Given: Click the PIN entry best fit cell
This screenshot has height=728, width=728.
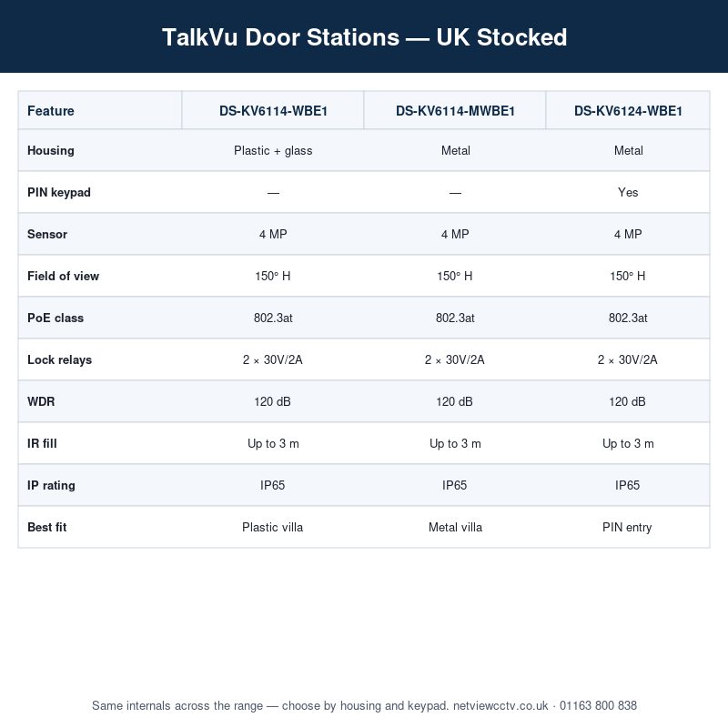Looking at the screenshot, I should 627,527.
